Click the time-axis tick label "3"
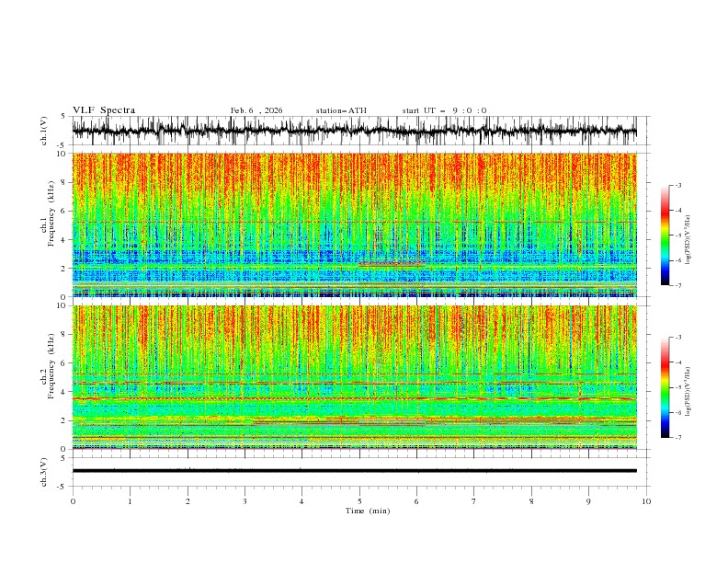The height and width of the screenshot is (563, 728). (x=245, y=501)
